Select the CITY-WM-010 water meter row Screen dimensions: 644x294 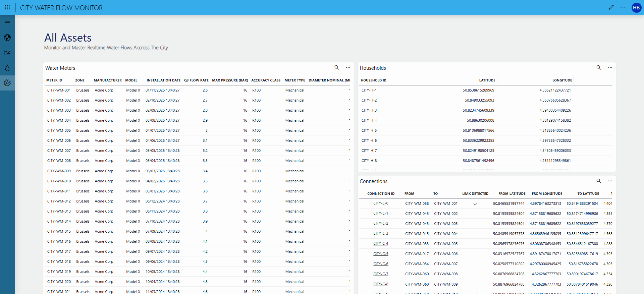pos(59,181)
